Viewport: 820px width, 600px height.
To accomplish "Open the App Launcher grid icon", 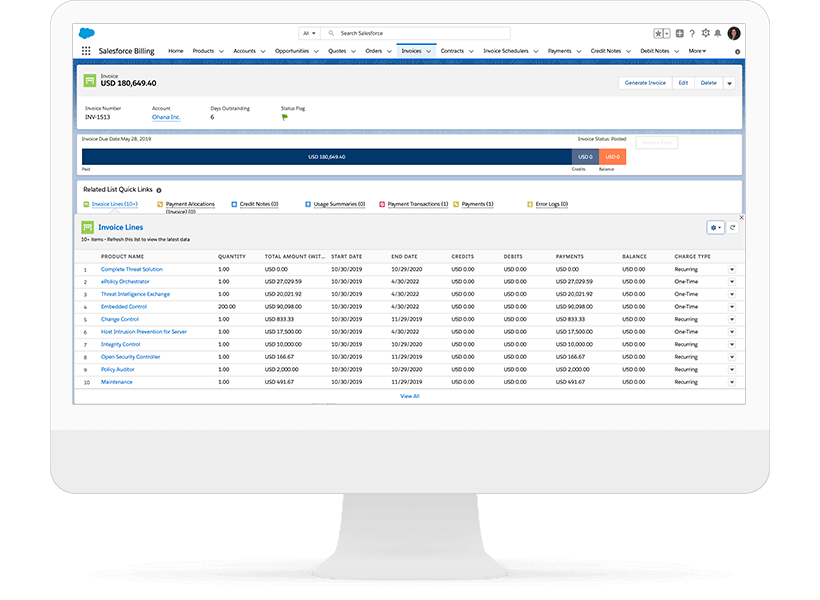I will point(86,51).
